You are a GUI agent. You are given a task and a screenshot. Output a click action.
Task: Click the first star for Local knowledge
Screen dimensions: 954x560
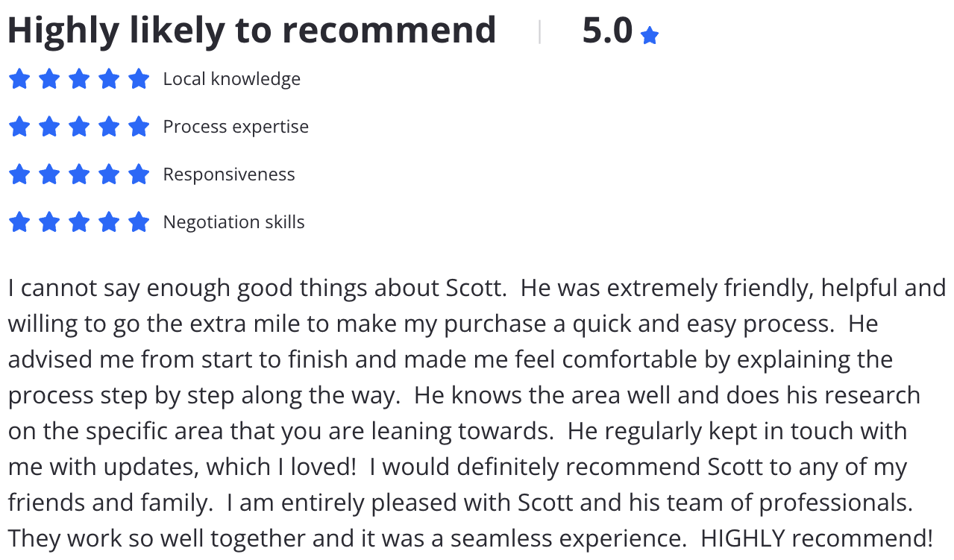pyautogui.click(x=19, y=79)
